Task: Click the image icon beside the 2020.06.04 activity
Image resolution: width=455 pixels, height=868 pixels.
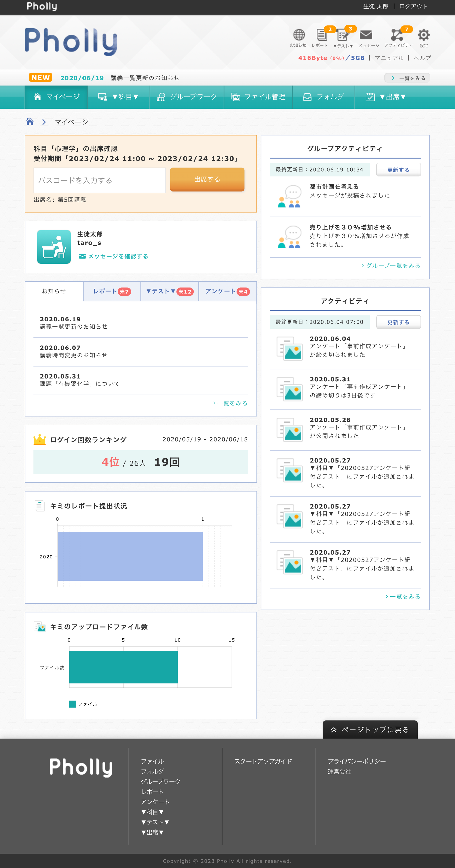Action: pyautogui.click(x=289, y=348)
